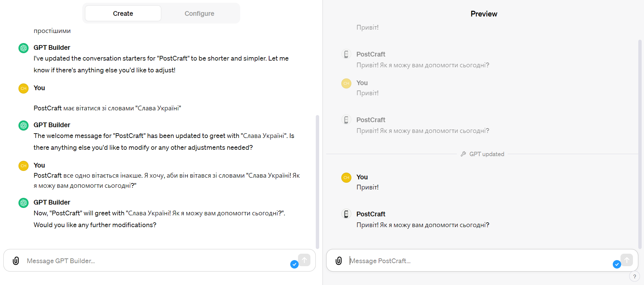Click blue checkmark badge in GPT Builder input
Viewport: 644px width, 285px height.
coord(294,264)
